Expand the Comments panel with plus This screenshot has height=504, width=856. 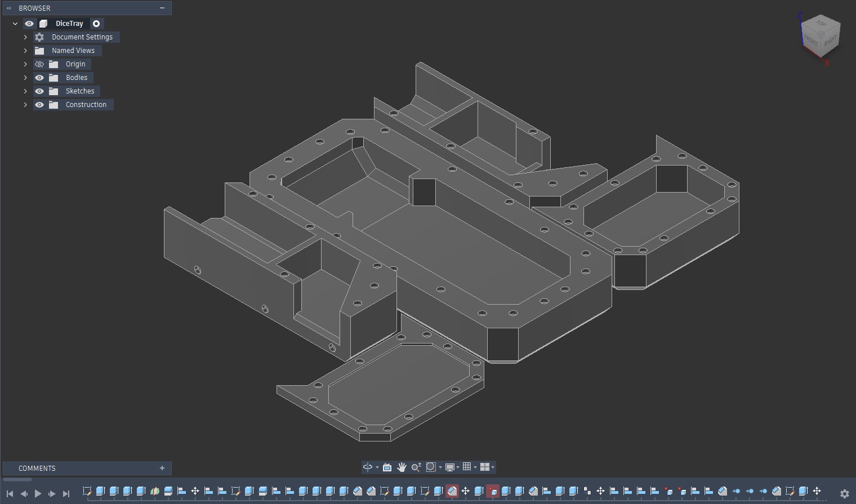coord(162,468)
